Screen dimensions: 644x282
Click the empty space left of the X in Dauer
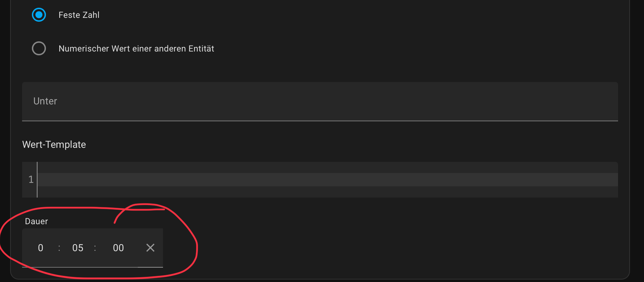pyautogui.click(x=135, y=248)
